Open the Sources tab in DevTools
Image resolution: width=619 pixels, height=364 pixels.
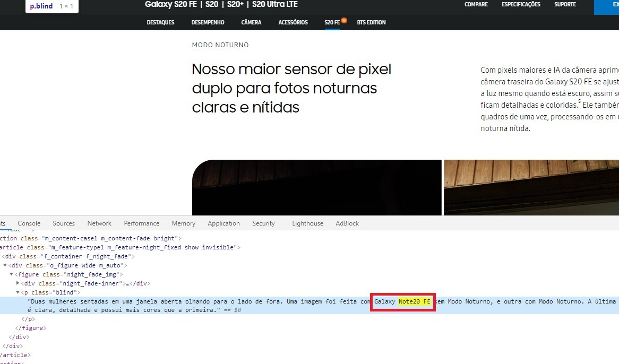(64, 223)
